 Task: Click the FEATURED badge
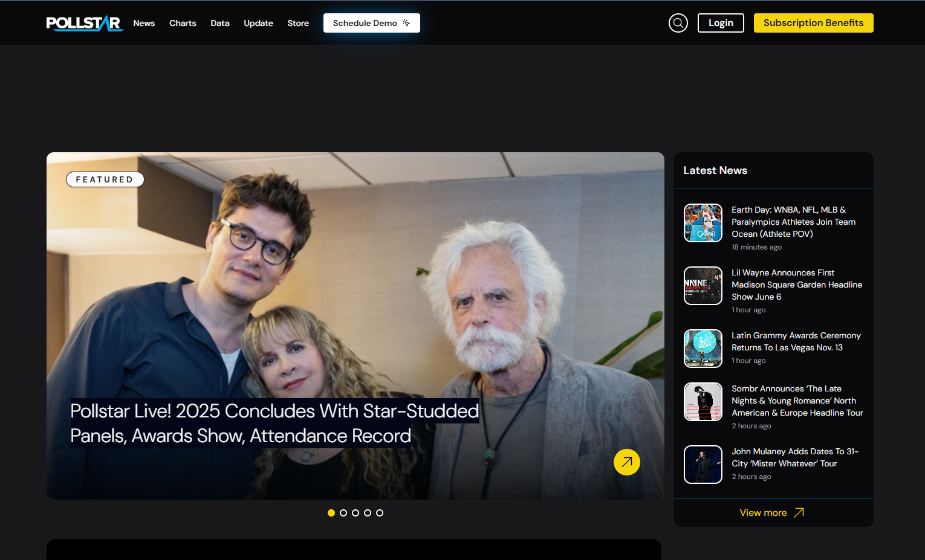coord(105,179)
